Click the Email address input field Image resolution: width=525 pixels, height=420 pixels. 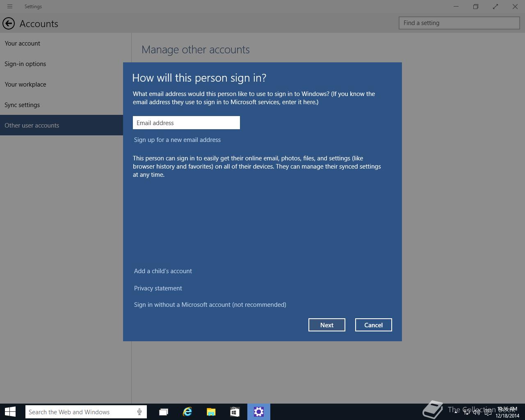pos(186,123)
